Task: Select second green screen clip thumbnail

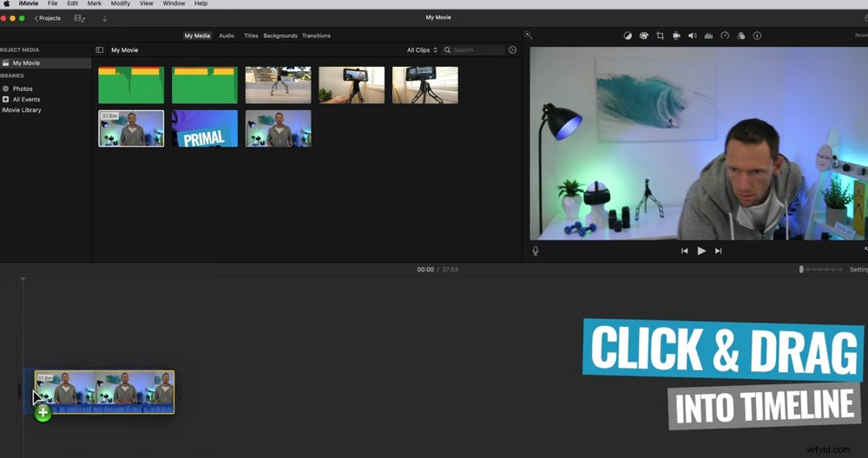Action: pyautogui.click(x=205, y=85)
